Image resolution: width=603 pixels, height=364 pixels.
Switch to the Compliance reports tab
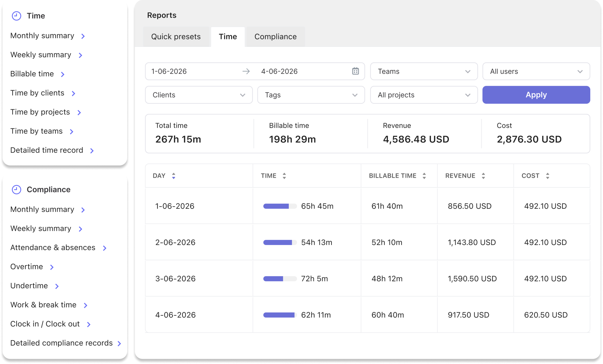[276, 37]
